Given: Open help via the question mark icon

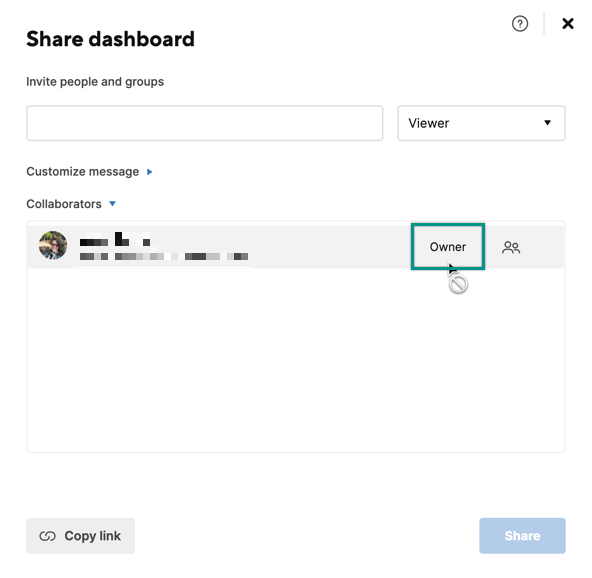Looking at the screenshot, I should pos(520,24).
